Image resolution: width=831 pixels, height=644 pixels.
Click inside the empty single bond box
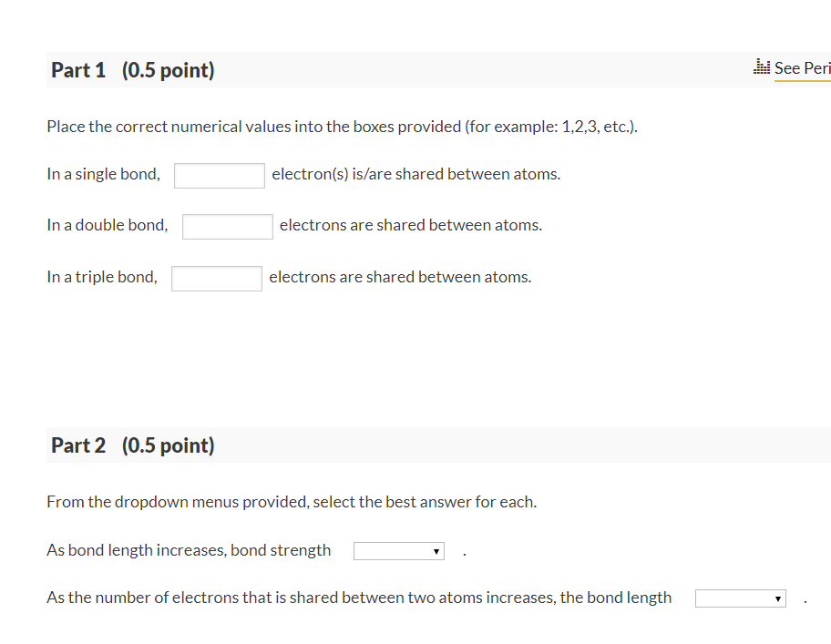[219, 175]
